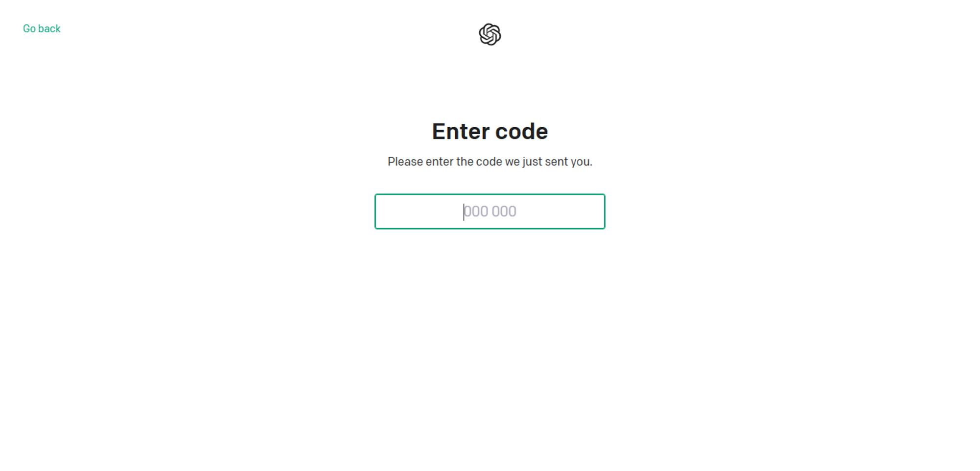Click the "Please enter the code" instruction text
Screen dimensions: 980x471
click(x=490, y=162)
